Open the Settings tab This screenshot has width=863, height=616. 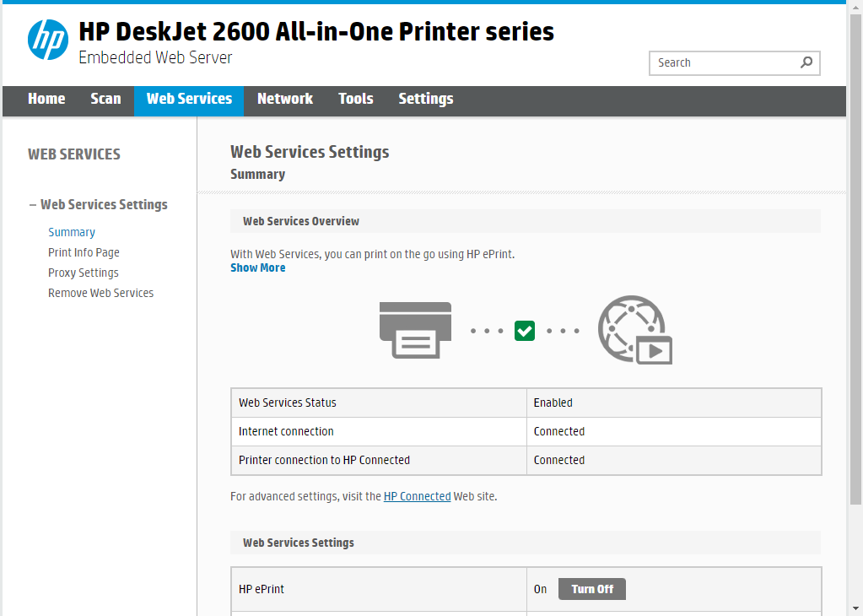point(426,99)
